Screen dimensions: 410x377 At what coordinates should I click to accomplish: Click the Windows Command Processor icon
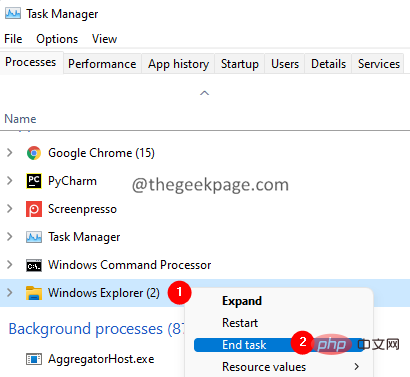point(34,265)
